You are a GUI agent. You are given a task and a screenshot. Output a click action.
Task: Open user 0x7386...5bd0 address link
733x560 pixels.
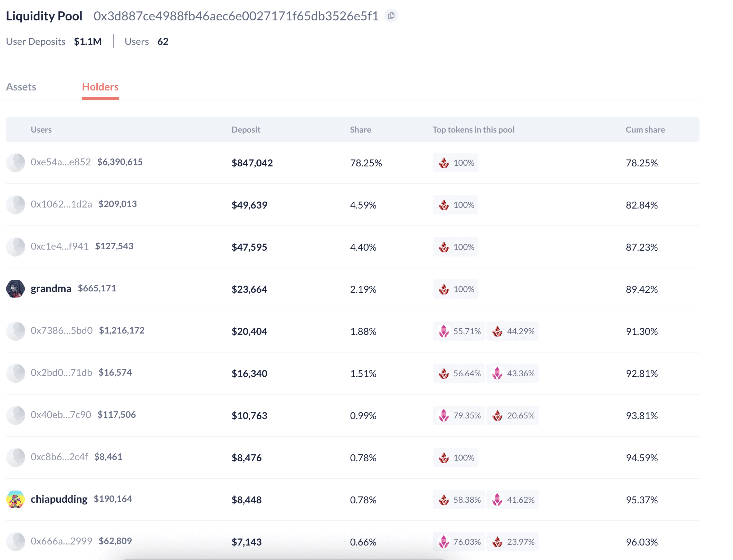click(x=61, y=330)
